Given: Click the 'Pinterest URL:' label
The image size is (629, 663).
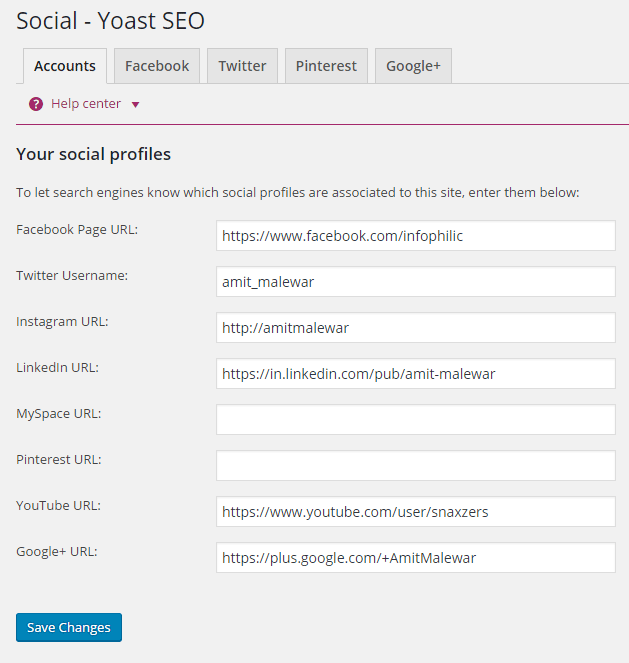Looking at the screenshot, I should click(x=59, y=460).
